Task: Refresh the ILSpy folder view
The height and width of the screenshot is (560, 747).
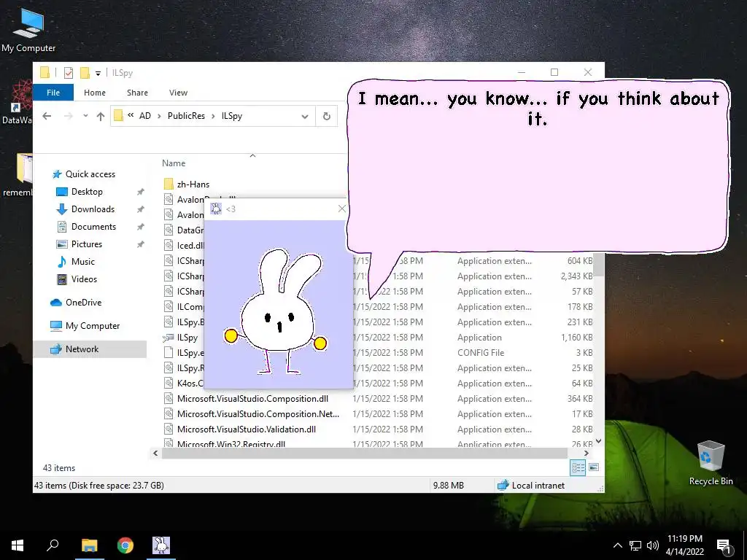Action: click(326, 116)
